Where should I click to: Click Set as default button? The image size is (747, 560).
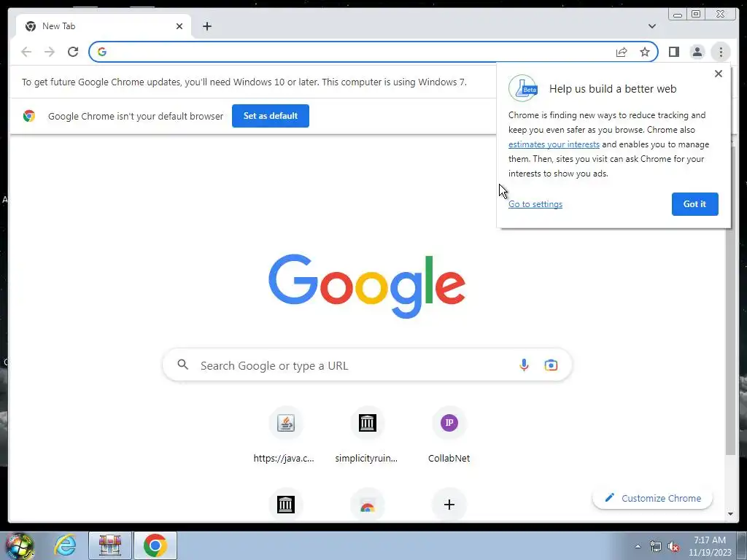click(270, 116)
